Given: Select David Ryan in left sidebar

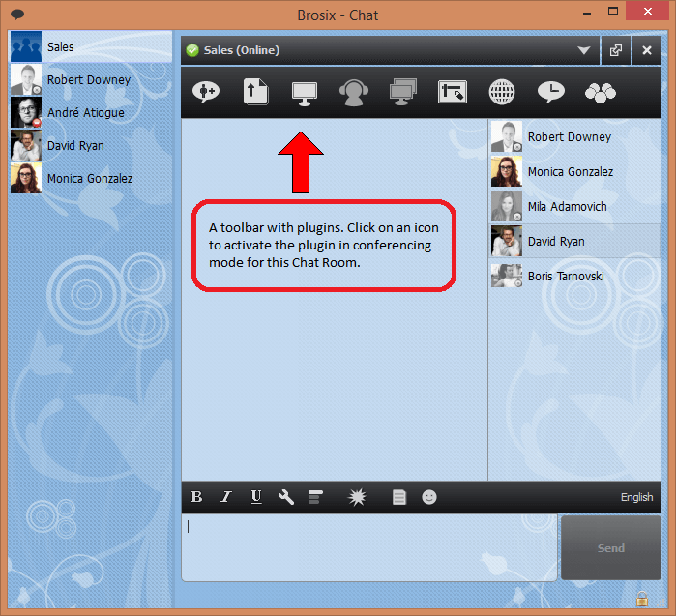Looking at the screenshot, I should point(91,145).
